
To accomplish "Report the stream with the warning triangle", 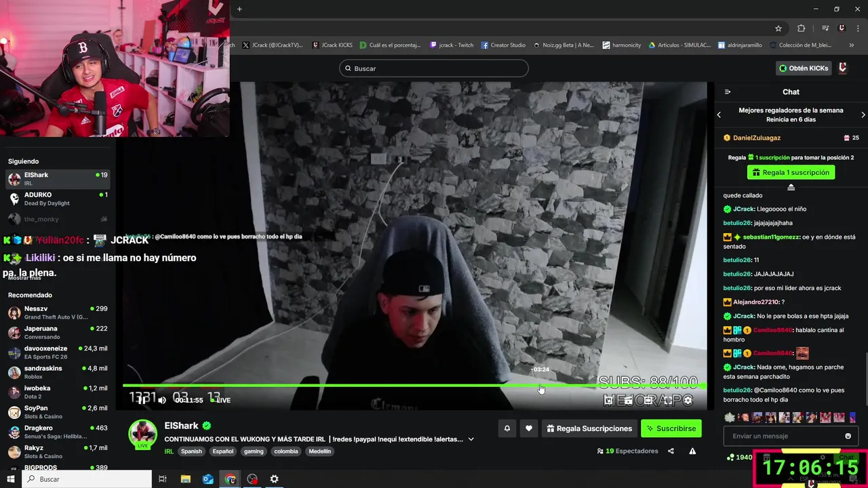I will (x=692, y=451).
